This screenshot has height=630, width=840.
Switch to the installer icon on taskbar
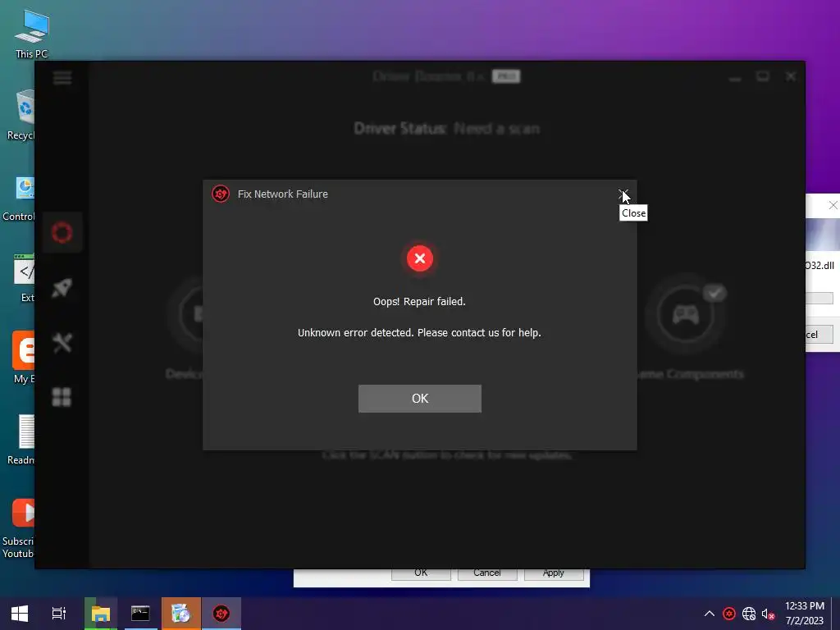(x=181, y=614)
